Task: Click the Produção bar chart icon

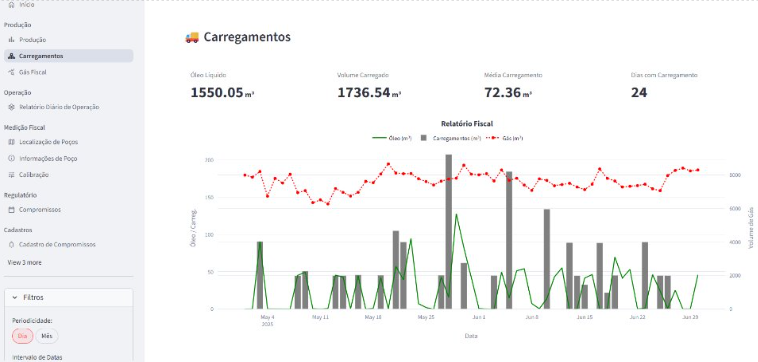Action: tap(12, 40)
